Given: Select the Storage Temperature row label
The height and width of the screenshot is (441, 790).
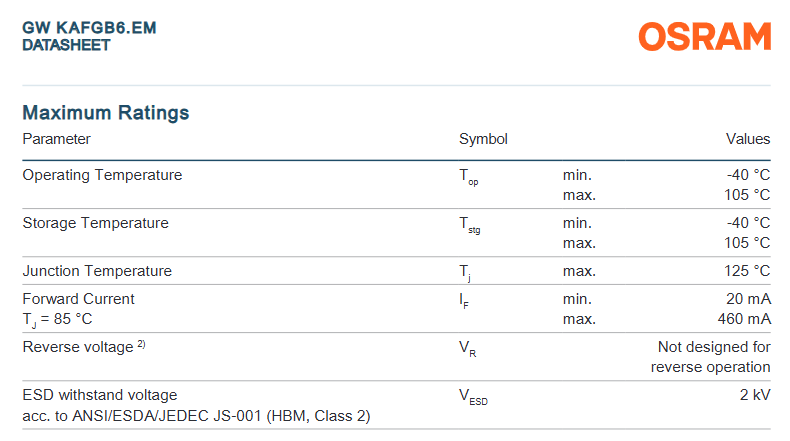Looking at the screenshot, I should [x=95, y=223].
